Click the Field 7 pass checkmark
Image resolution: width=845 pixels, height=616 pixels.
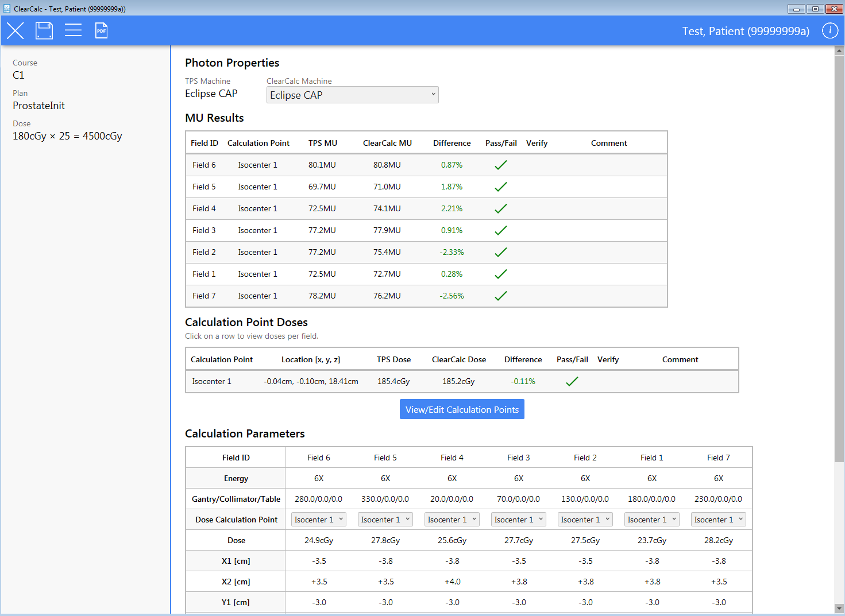501,296
